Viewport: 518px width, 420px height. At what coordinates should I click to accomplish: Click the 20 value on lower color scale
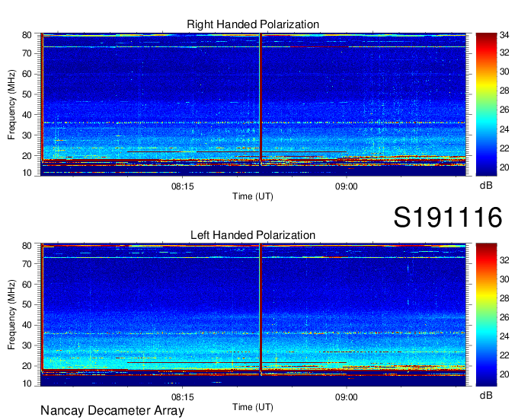pyautogui.click(x=504, y=374)
